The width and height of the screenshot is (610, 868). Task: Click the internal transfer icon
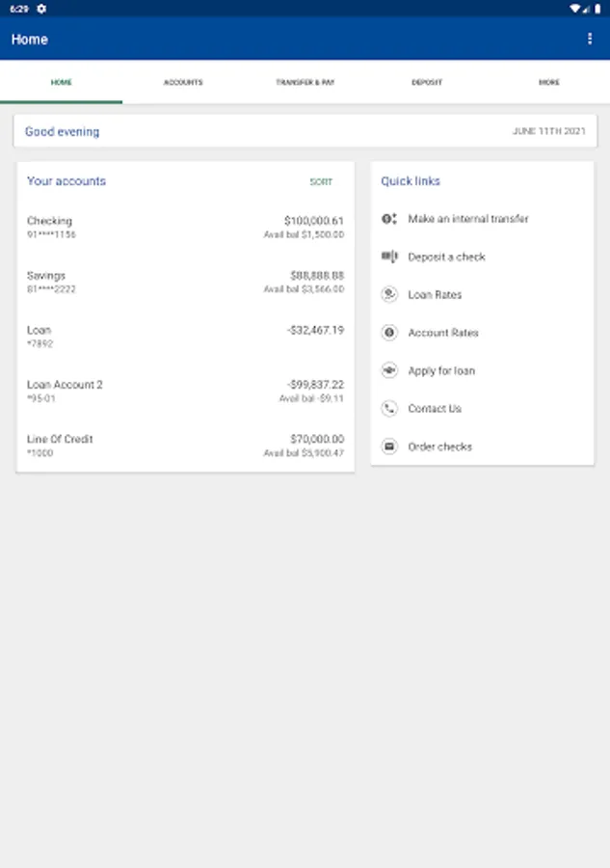[389, 219]
